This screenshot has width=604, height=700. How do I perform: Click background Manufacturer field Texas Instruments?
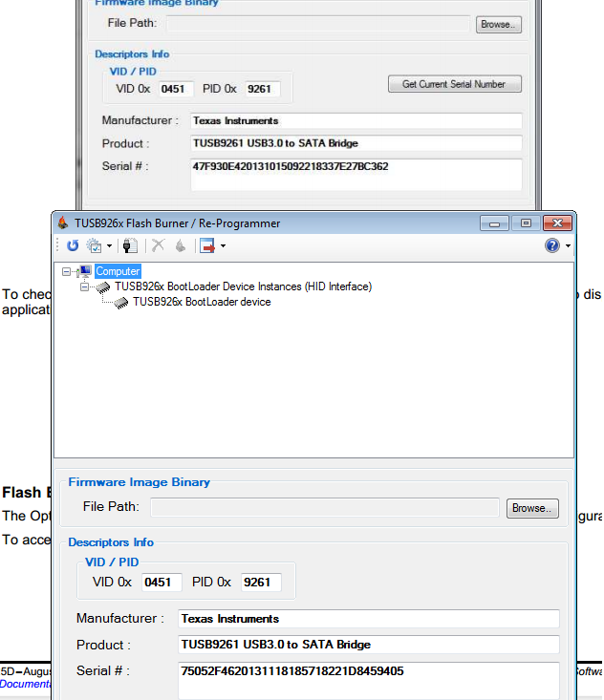[x=356, y=121]
